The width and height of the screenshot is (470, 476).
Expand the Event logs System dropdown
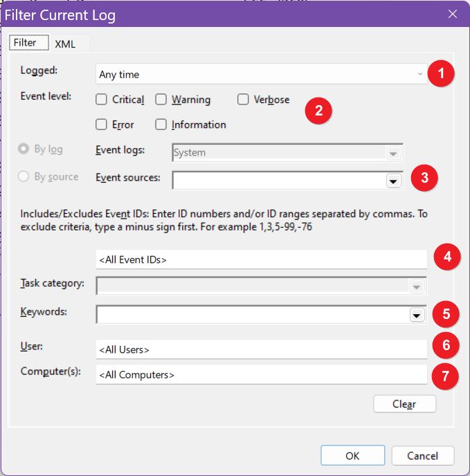(393, 154)
